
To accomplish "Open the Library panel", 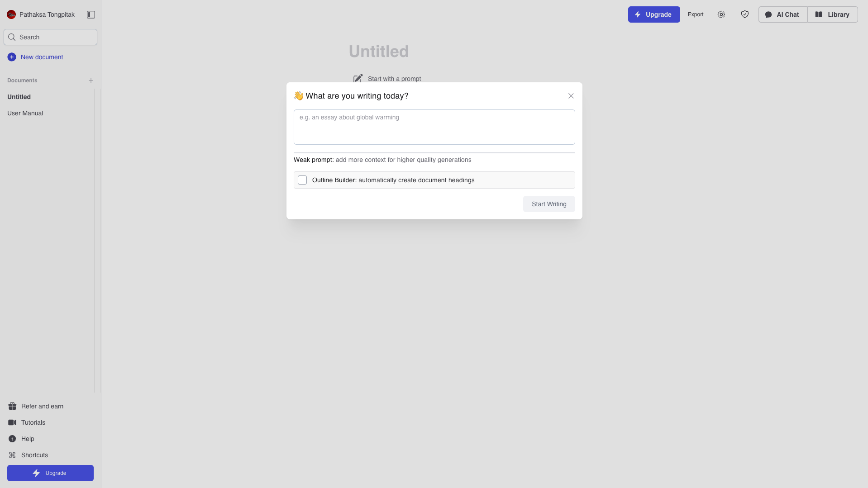I will pos(833,14).
